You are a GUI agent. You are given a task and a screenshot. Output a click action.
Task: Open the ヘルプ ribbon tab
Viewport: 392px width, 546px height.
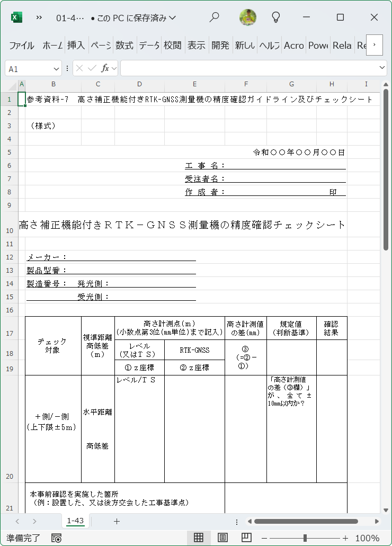click(x=269, y=45)
